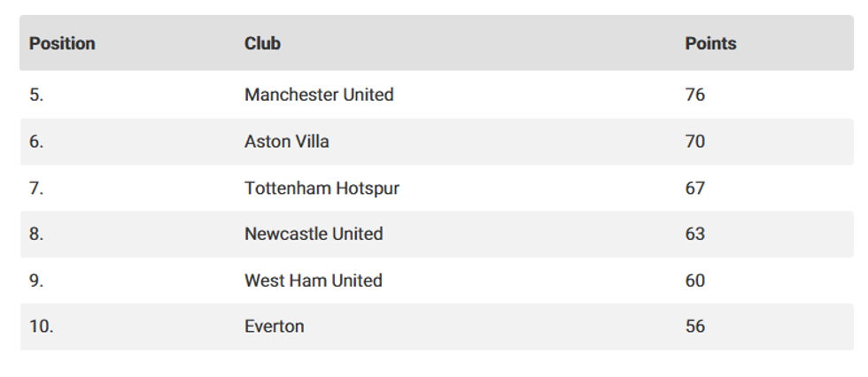The image size is (868, 377).
Task: Click the Tottenham Hotspur club name
Action: tap(322, 188)
